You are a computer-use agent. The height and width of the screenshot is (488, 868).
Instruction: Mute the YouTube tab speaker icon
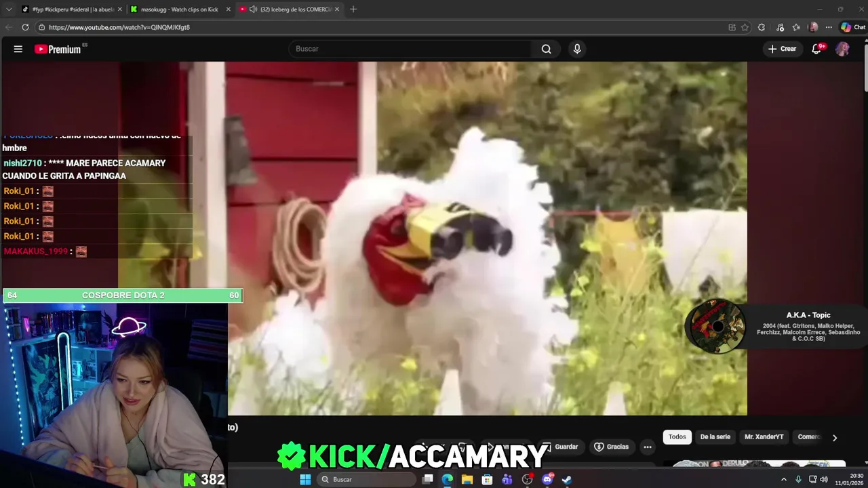click(253, 9)
